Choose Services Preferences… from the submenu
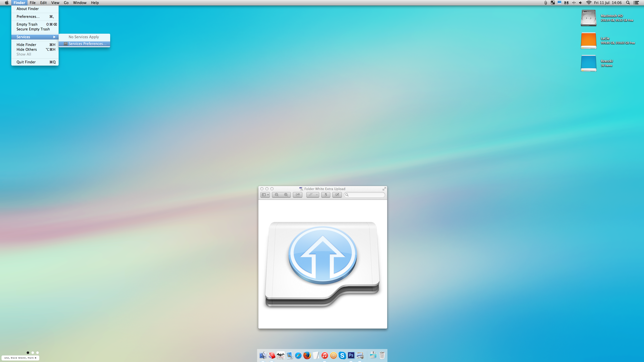Image resolution: width=644 pixels, height=362 pixels. [x=87, y=44]
